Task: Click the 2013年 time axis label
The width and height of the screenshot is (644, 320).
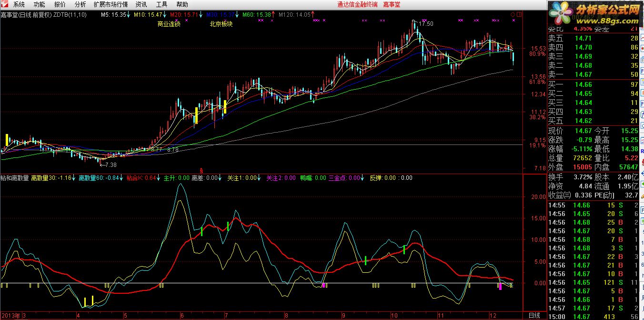Action: [x=11, y=315]
